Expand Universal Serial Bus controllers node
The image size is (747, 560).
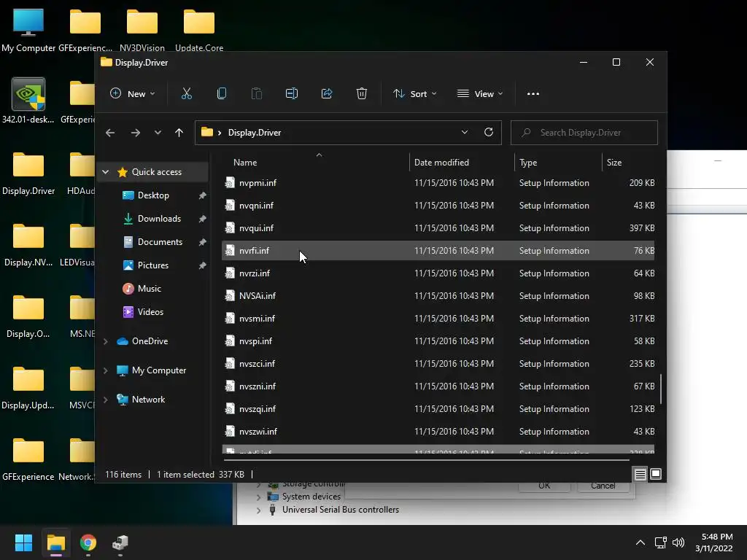click(259, 510)
